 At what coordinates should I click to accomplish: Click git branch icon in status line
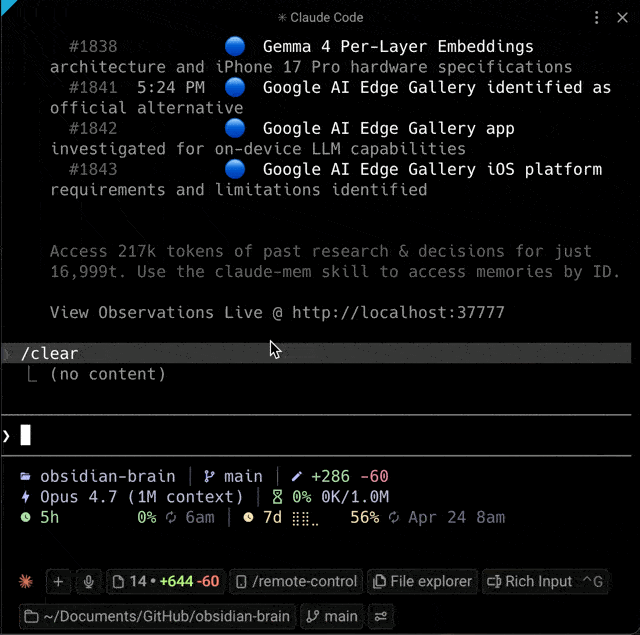(209, 476)
